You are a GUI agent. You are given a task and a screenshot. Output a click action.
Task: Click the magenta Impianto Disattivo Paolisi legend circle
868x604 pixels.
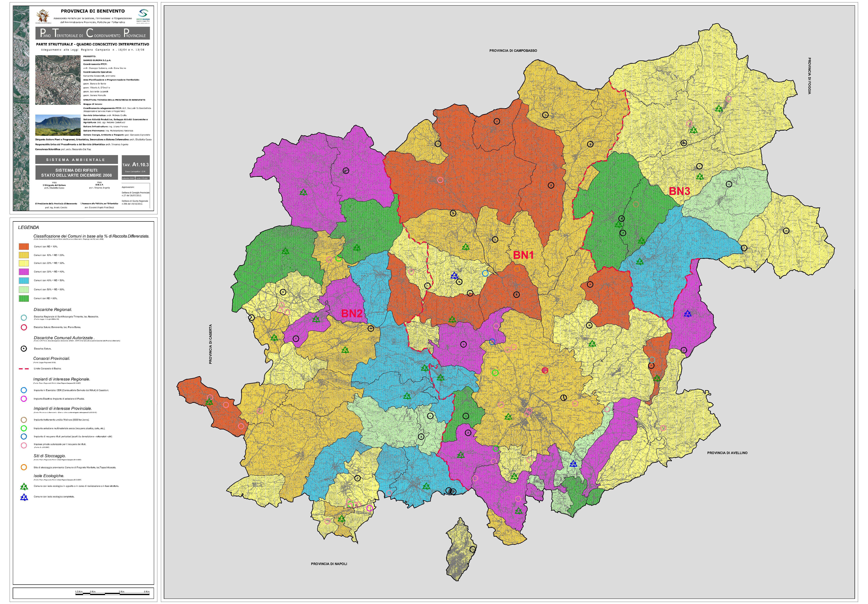(24, 399)
